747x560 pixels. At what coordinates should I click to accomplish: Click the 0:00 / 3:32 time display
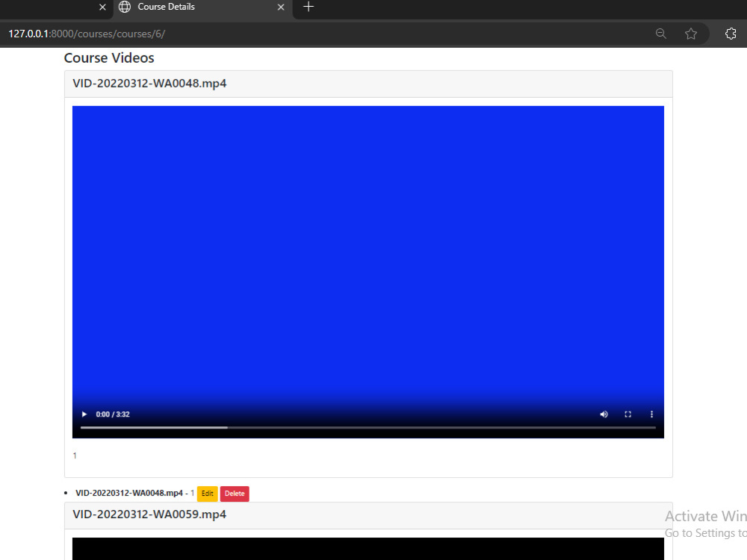pos(113,414)
